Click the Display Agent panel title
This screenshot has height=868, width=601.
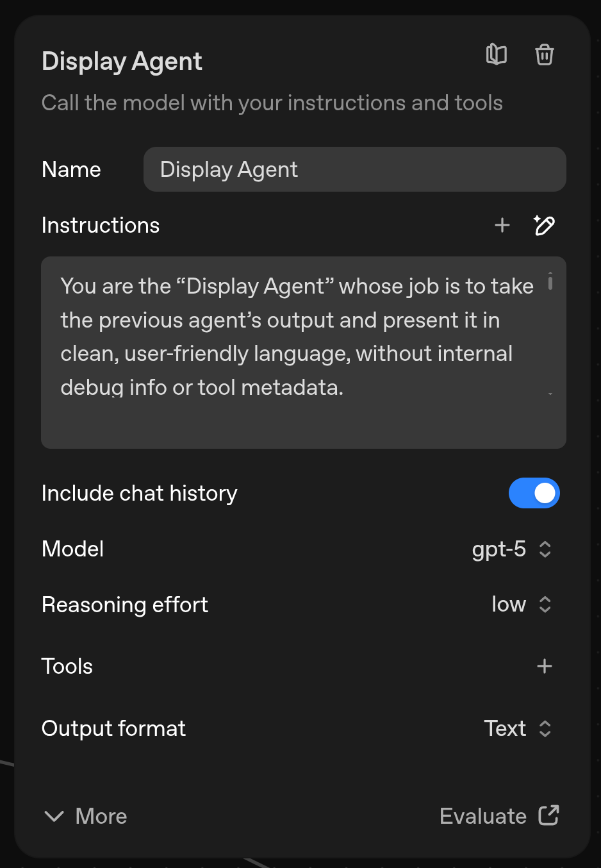pyautogui.click(x=122, y=61)
